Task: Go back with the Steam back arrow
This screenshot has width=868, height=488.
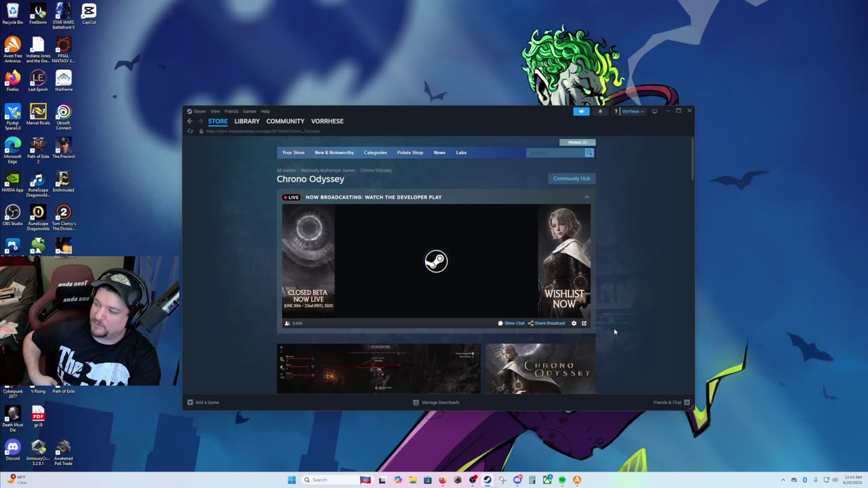Action: 190,121
